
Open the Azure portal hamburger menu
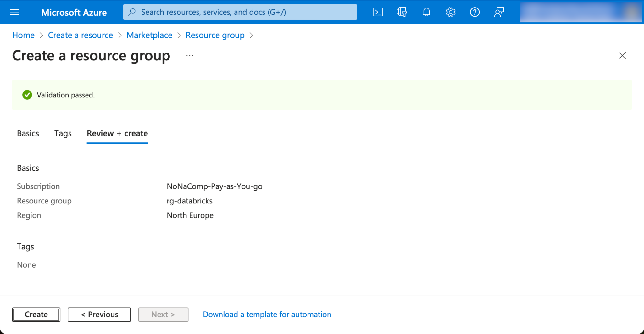14,12
